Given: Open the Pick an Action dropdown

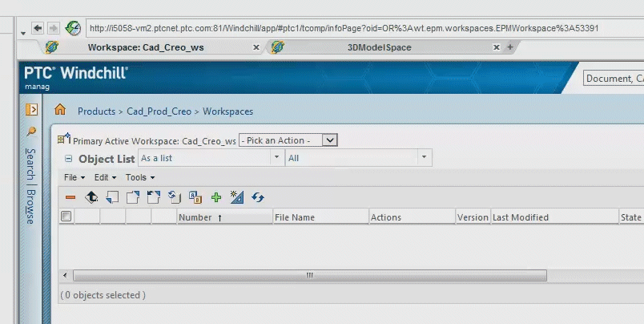Looking at the screenshot, I should tap(288, 140).
